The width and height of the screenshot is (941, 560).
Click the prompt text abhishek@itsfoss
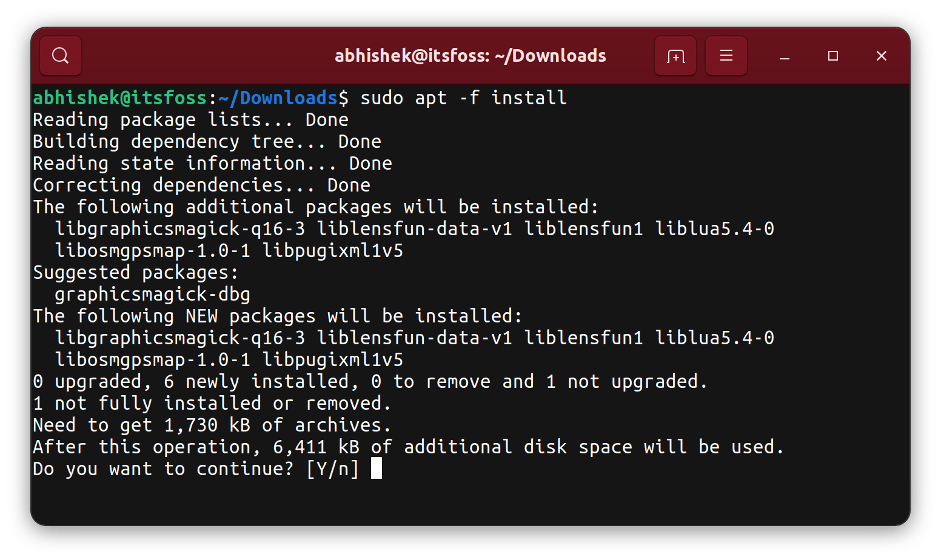pos(119,97)
